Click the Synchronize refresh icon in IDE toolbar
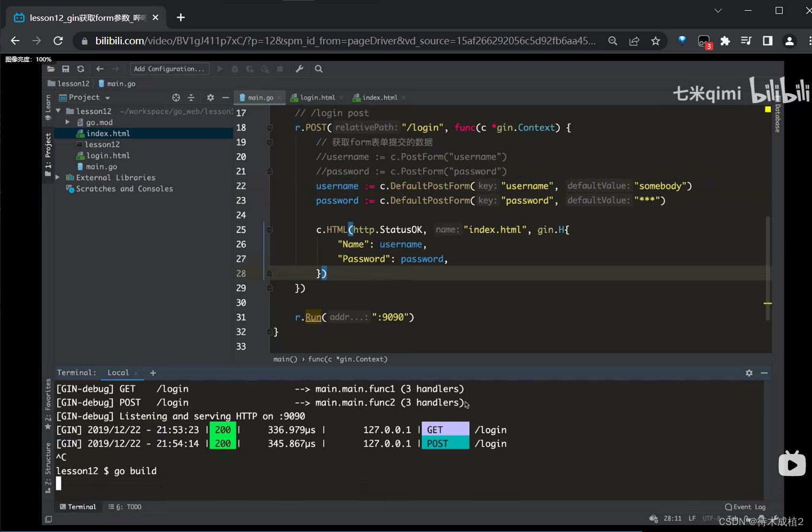The image size is (812, 532). tap(81, 69)
